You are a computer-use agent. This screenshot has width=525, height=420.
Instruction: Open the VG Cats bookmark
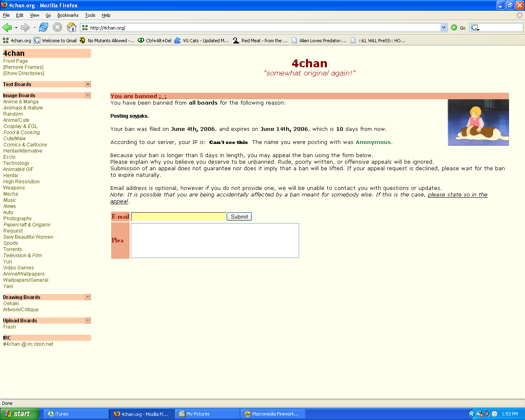pyautogui.click(x=202, y=41)
